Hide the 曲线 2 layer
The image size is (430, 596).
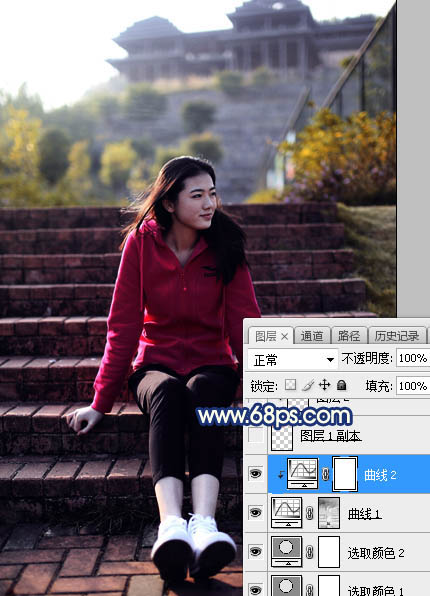pos(255,474)
